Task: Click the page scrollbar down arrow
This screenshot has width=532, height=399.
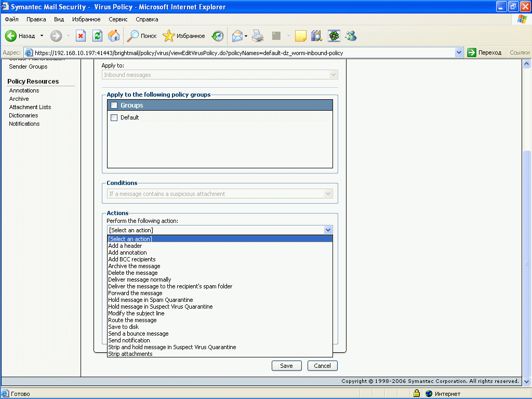Action: click(x=526, y=381)
